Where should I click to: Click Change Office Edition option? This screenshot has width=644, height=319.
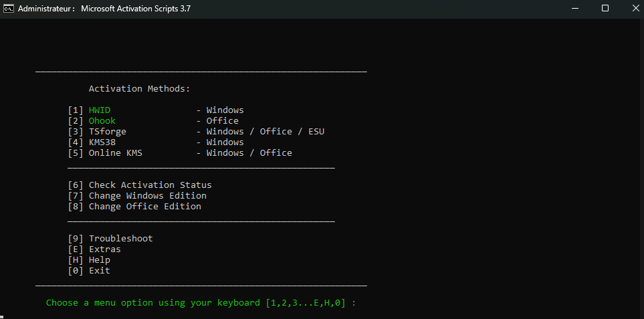pos(144,207)
